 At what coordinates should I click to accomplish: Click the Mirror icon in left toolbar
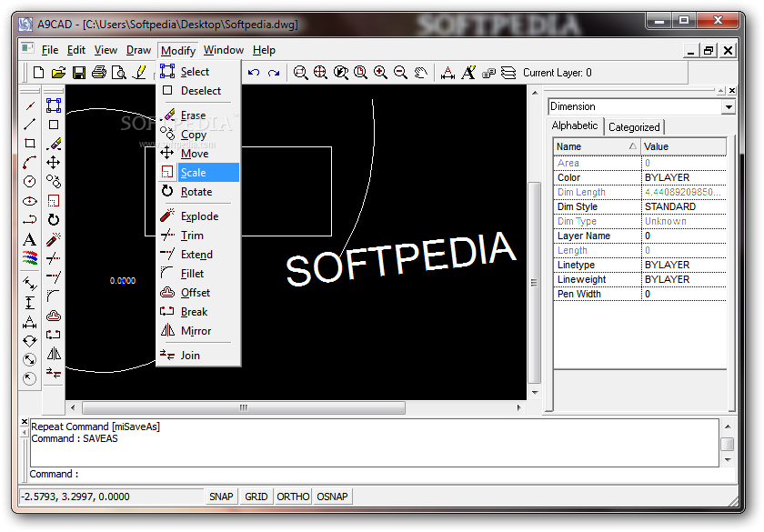point(54,354)
